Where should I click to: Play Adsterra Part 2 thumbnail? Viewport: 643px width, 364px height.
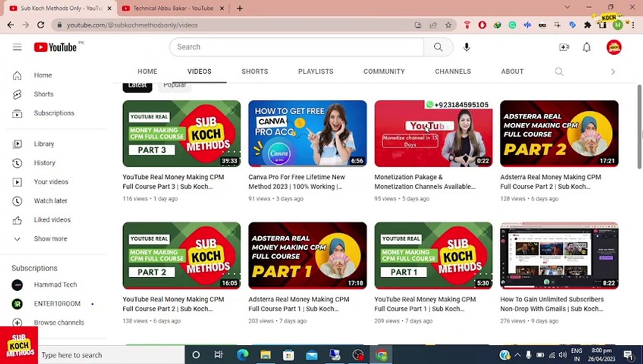click(x=559, y=133)
